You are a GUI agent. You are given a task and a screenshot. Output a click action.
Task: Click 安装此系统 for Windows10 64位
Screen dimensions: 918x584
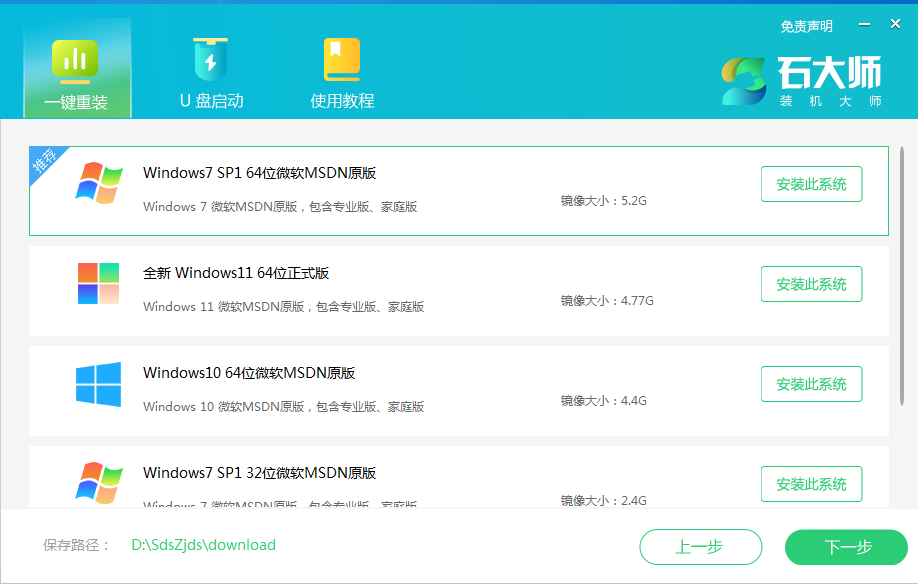(x=811, y=383)
